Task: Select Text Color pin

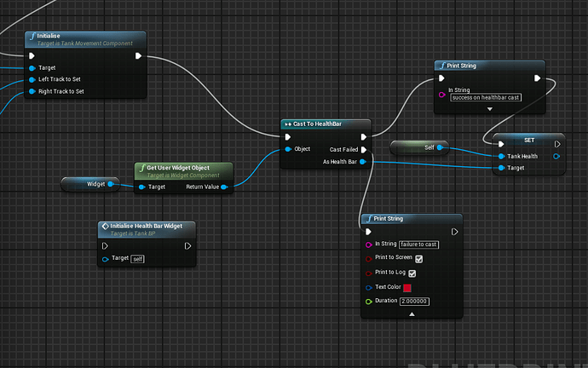Action: pos(369,288)
